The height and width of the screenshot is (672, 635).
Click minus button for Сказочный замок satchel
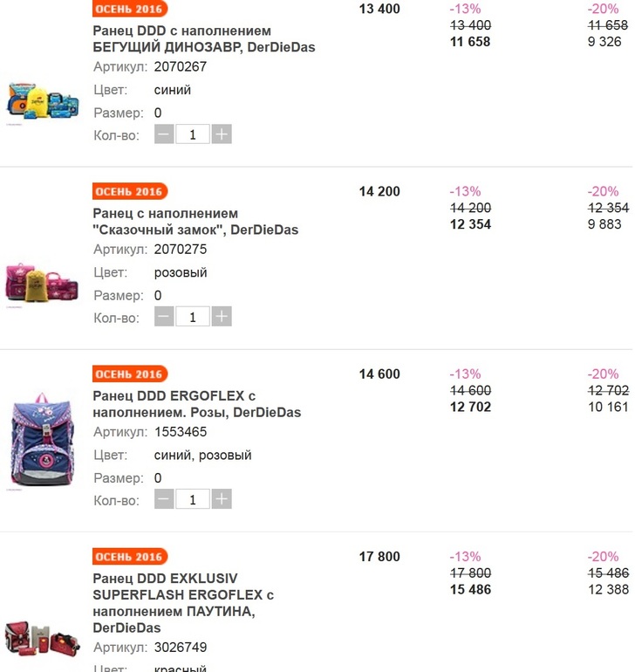point(164,317)
